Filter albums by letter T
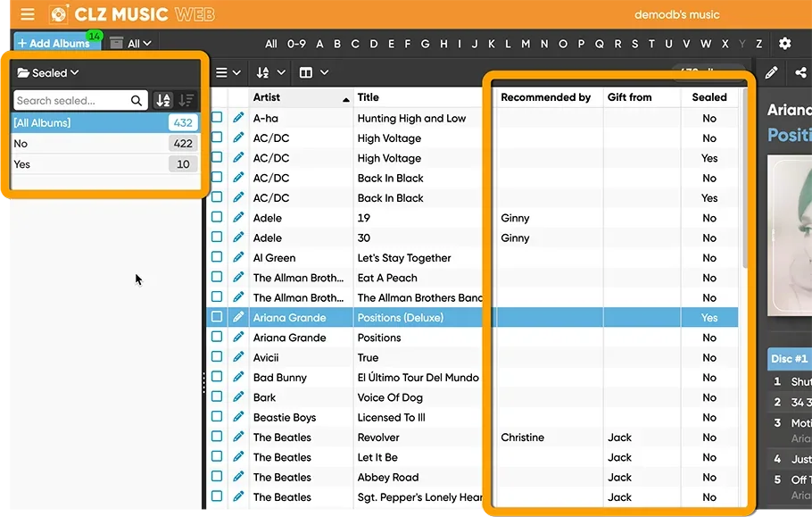The height and width of the screenshot is (517, 812). click(x=651, y=44)
